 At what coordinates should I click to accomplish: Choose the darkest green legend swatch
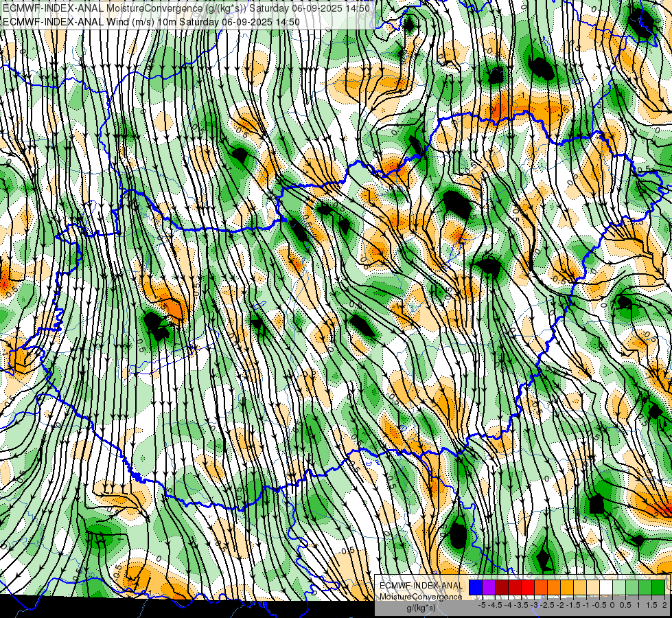click(x=658, y=587)
